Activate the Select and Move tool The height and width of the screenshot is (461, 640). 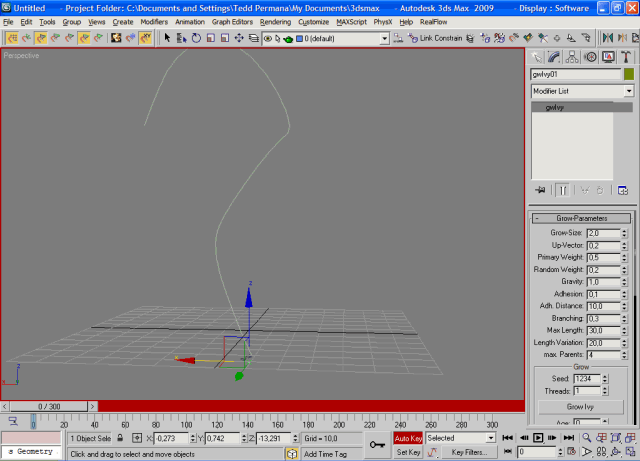pyautogui.click(x=239, y=38)
